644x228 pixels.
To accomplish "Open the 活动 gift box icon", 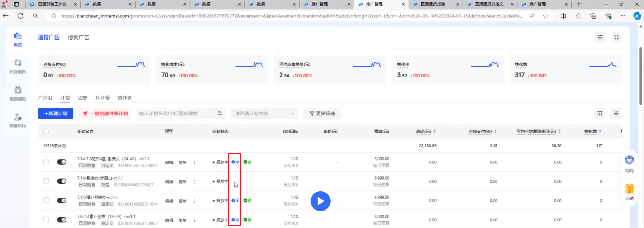I will [x=629, y=189].
